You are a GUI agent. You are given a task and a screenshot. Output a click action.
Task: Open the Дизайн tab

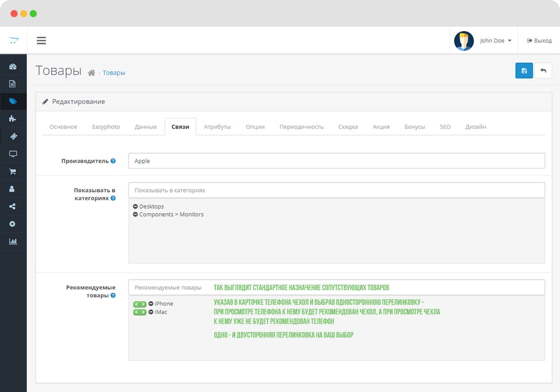click(476, 127)
